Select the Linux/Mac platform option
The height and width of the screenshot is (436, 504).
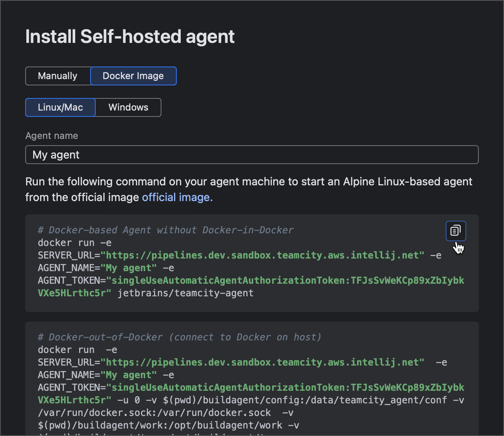(x=60, y=107)
